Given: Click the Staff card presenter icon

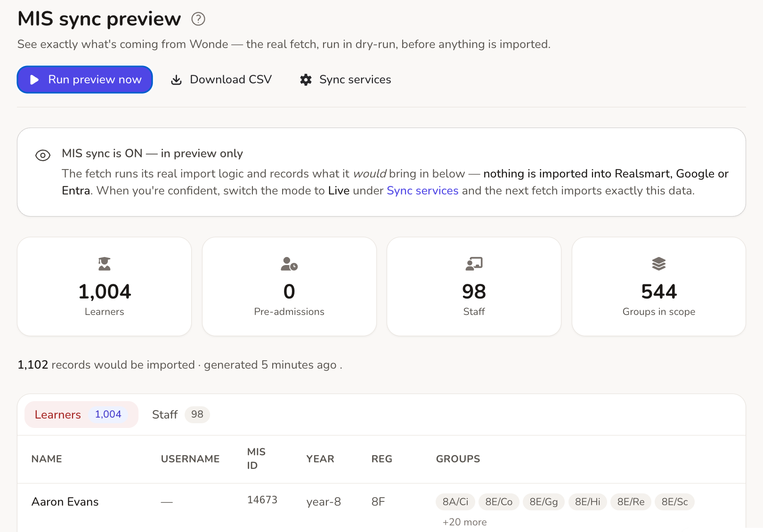Looking at the screenshot, I should pyautogui.click(x=474, y=264).
